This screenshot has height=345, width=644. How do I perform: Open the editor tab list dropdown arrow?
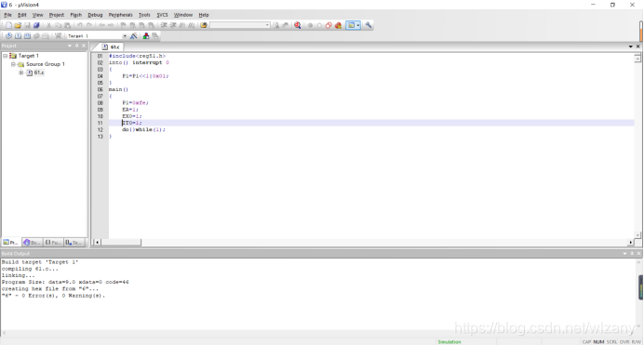630,46
